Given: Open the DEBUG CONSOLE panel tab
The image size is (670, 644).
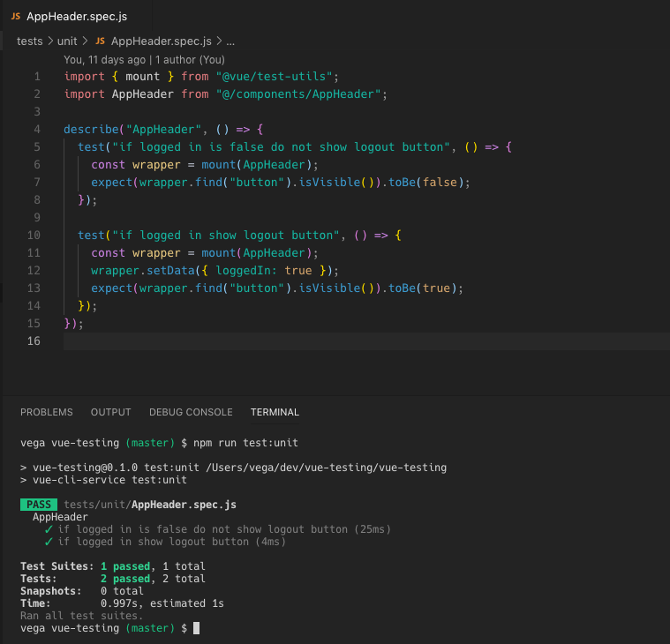Looking at the screenshot, I should pyautogui.click(x=191, y=412).
